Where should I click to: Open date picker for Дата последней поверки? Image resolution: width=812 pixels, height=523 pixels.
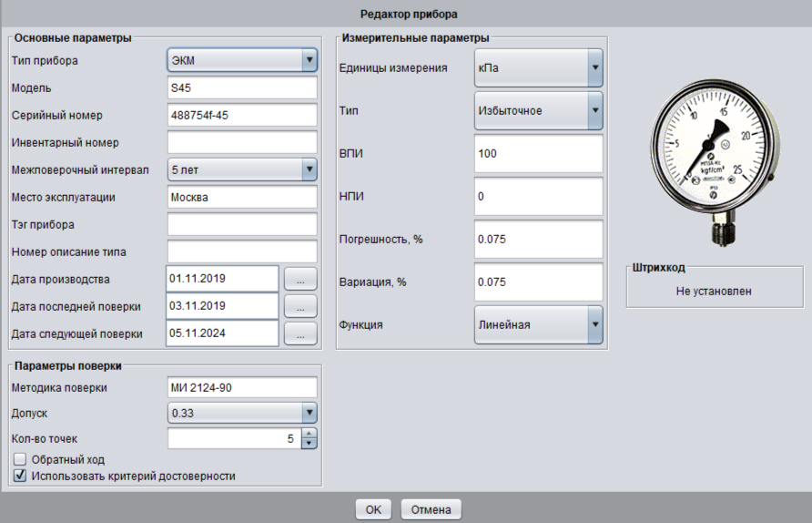pos(299,306)
